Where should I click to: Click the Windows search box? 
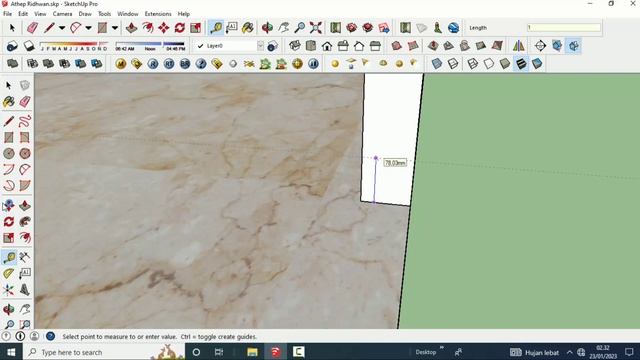104,352
